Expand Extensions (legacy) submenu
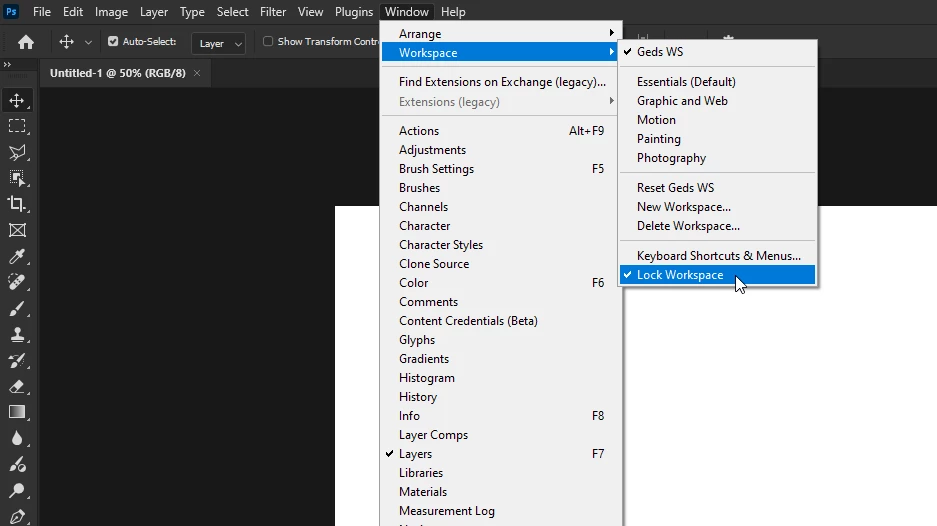 coord(500,102)
